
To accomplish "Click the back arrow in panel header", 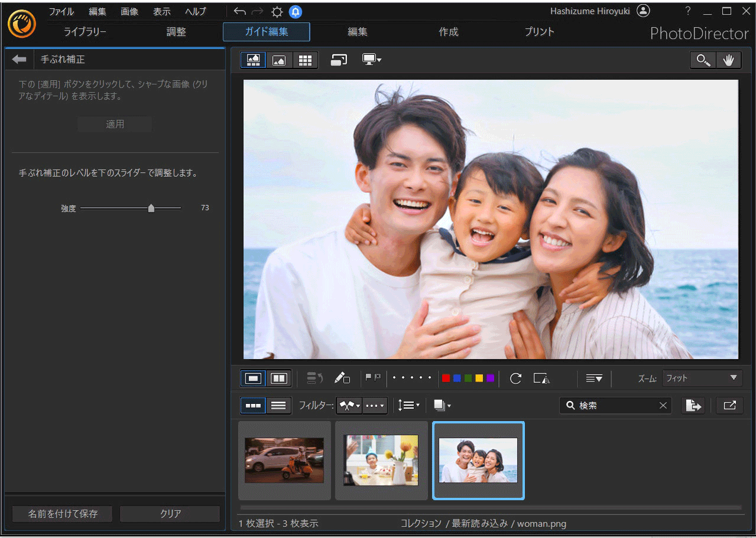I will [x=20, y=60].
